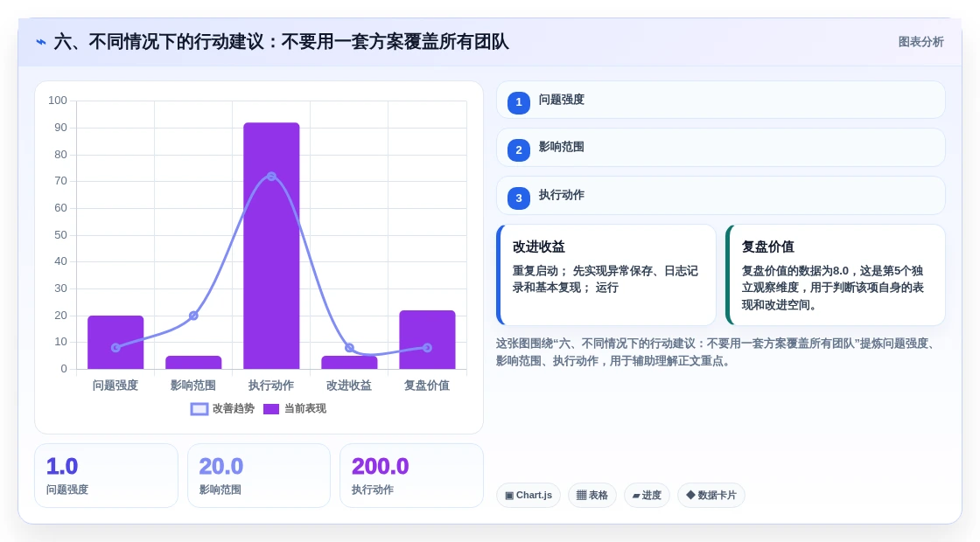This screenshot has width=980, height=542.
Task: Click the 改进收益 card
Action: tap(606, 274)
